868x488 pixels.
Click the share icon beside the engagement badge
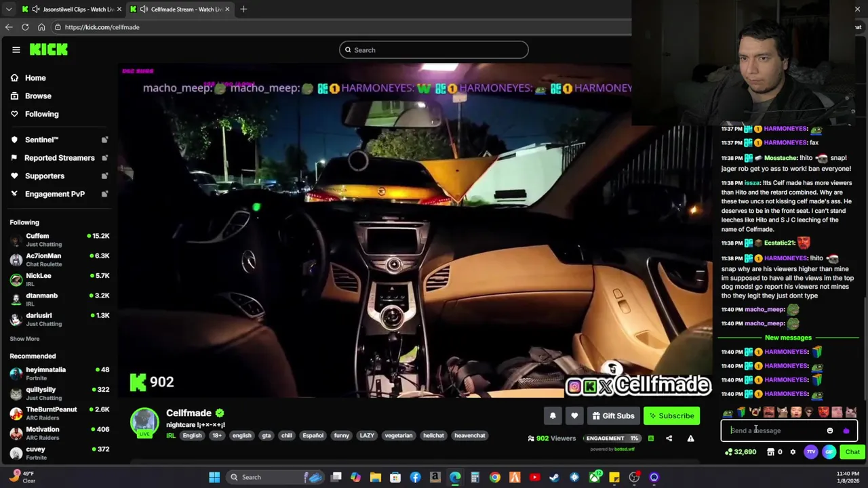[x=669, y=439]
